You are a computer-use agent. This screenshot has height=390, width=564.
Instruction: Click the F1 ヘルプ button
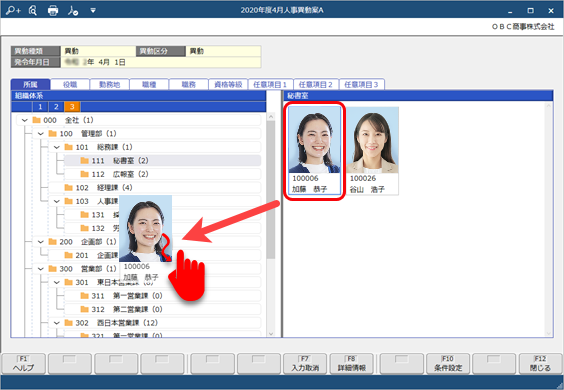[23, 364]
